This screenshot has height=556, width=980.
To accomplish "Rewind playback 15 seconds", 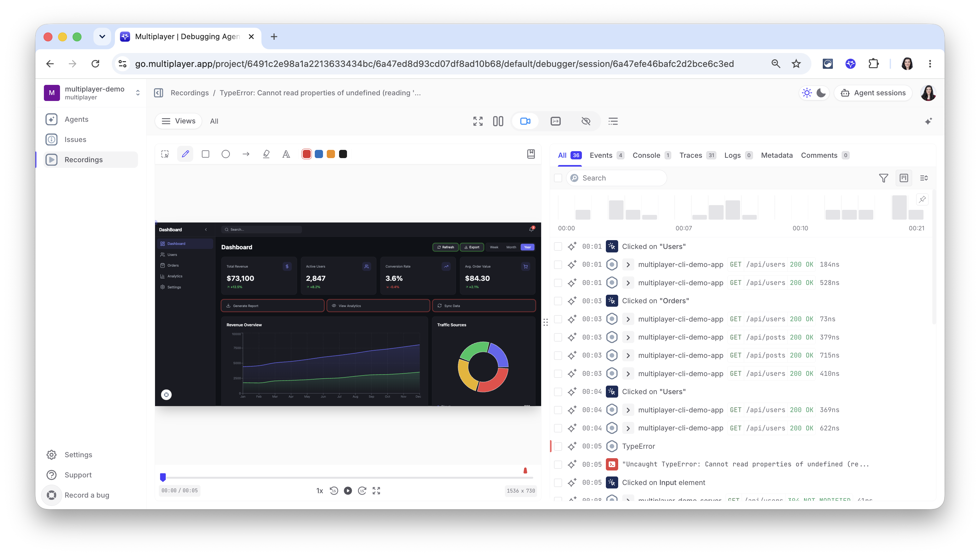I will click(334, 491).
